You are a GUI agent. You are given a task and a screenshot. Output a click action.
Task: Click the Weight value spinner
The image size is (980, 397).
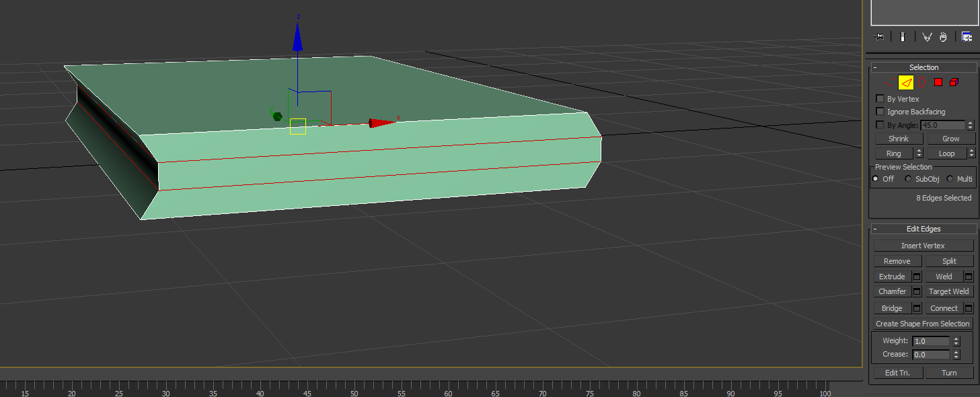pyautogui.click(x=956, y=341)
